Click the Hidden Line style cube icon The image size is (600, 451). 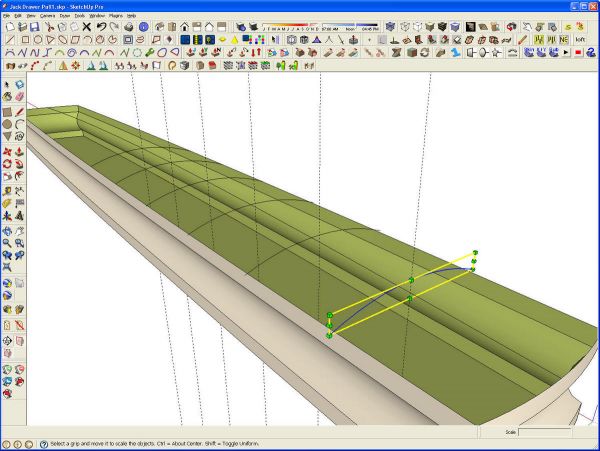coord(417,27)
